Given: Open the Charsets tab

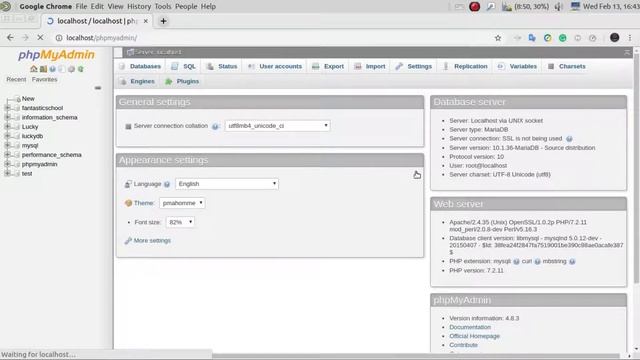Looking at the screenshot, I should tap(567, 66).
